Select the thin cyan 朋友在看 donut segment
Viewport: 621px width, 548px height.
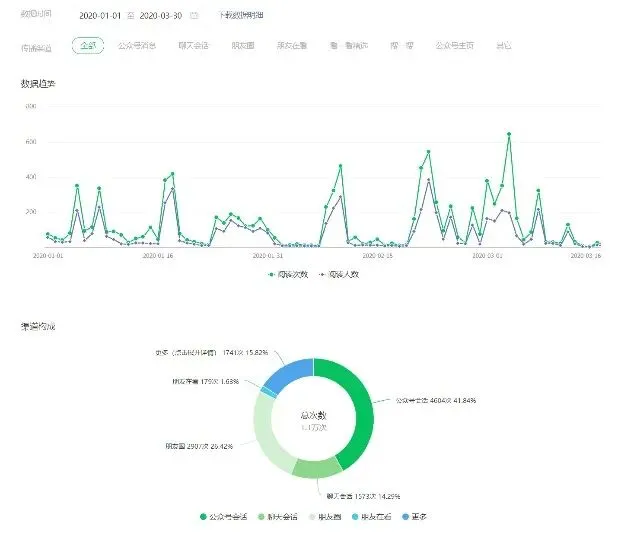click(x=269, y=392)
